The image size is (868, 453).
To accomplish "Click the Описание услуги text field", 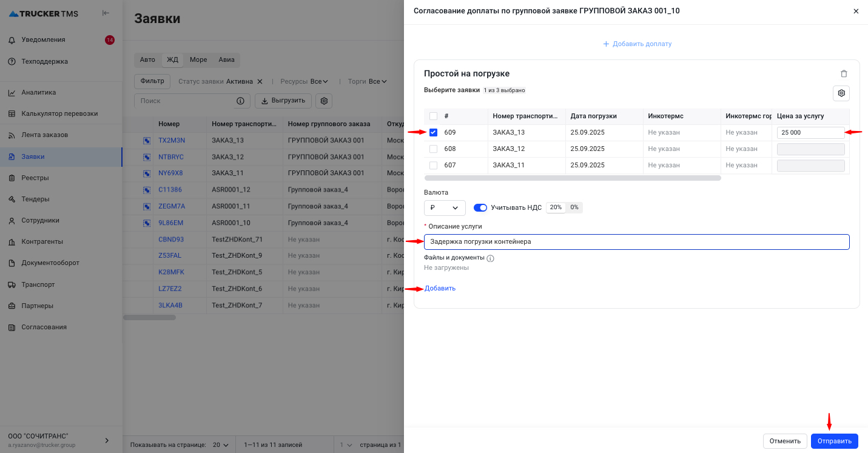I will tap(636, 242).
